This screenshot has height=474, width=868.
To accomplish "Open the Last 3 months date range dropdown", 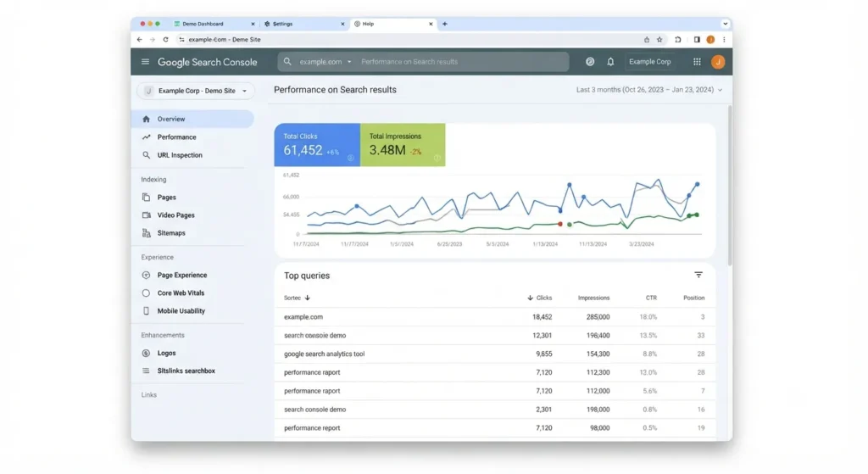I will [648, 90].
